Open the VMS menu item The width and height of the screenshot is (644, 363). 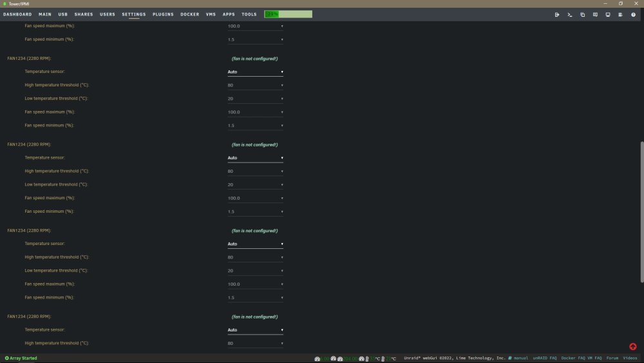[211, 14]
